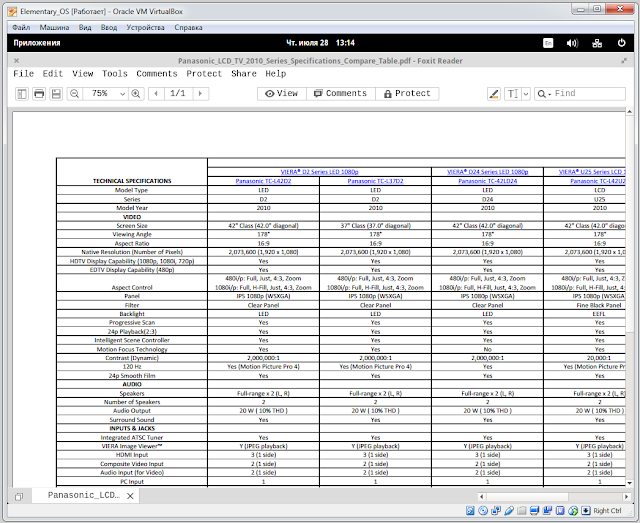Click the Print document icon
Viewport: 640px width, 523px height.
[x=39, y=94]
